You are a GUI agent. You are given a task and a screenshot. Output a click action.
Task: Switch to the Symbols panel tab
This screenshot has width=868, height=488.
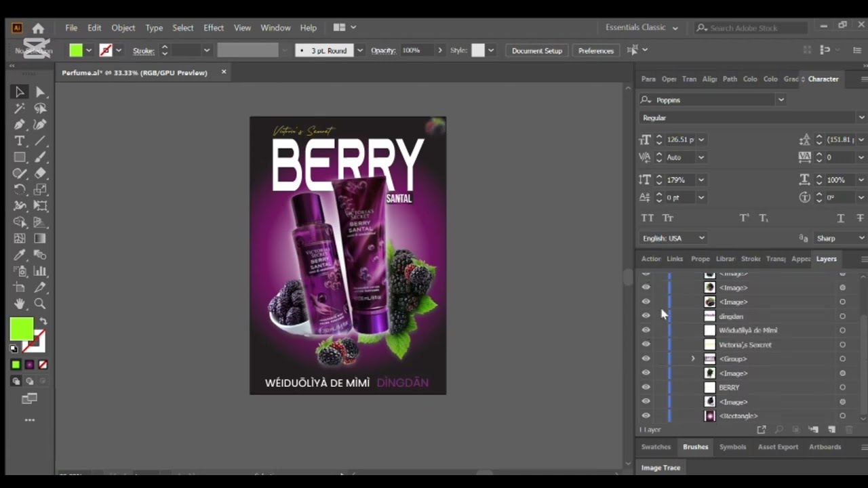pyautogui.click(x=732, y=447)
